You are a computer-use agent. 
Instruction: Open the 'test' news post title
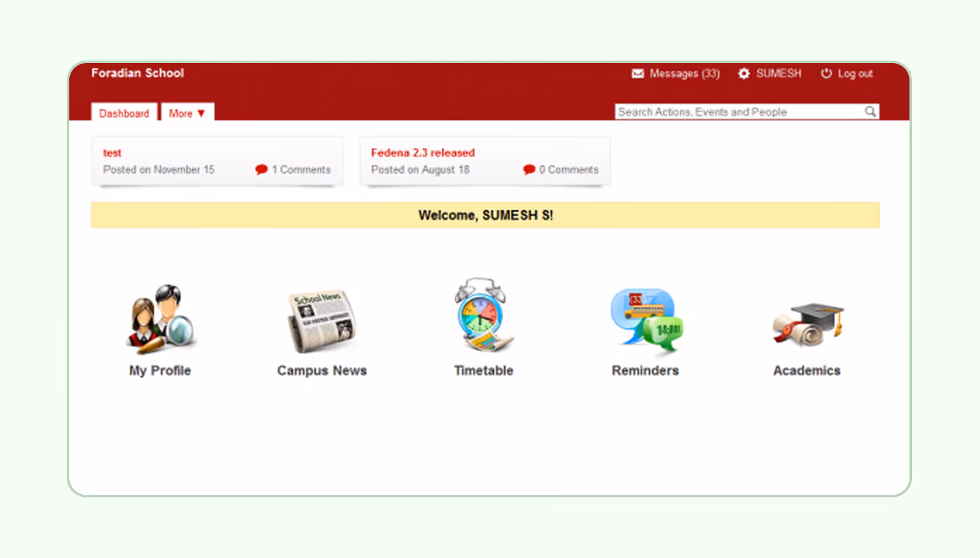coord(112,153)
